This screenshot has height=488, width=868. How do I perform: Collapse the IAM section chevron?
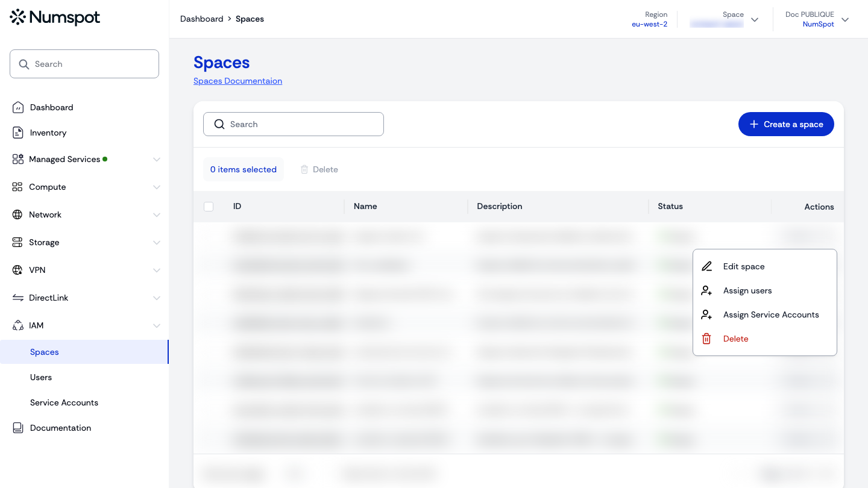pos(157,326)
